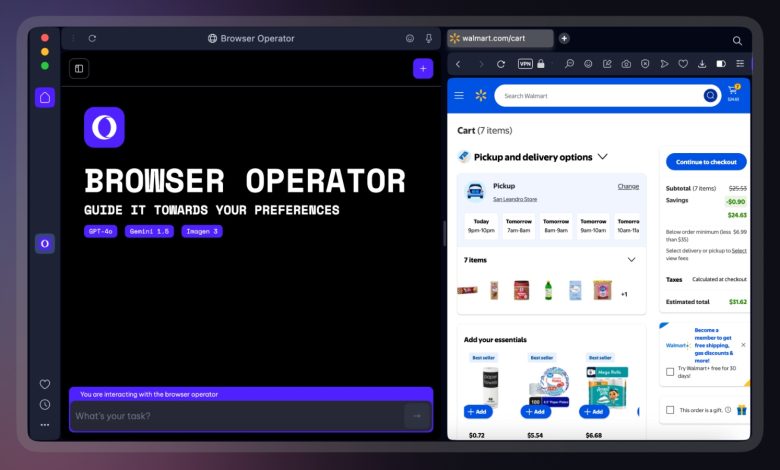Reload the Browser Operator panel
780x470 pixels.
[92, 38]
